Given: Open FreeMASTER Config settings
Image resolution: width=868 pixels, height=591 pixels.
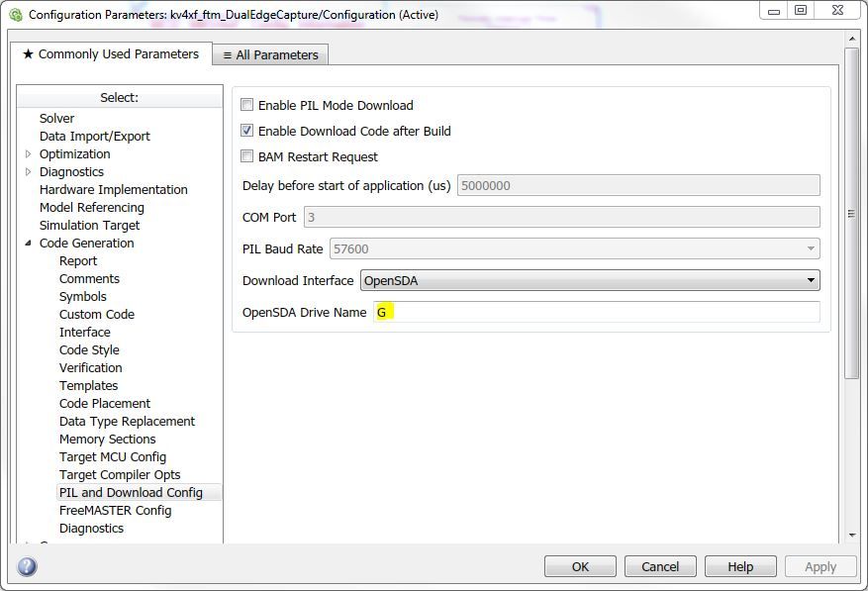Looking at the screenshot, I should click(x=115, y=510).
